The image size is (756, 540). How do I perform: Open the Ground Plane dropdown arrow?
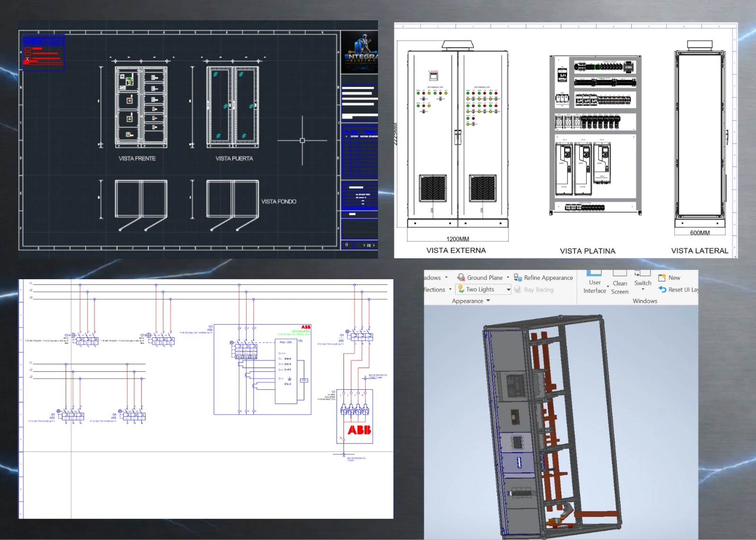508,278
